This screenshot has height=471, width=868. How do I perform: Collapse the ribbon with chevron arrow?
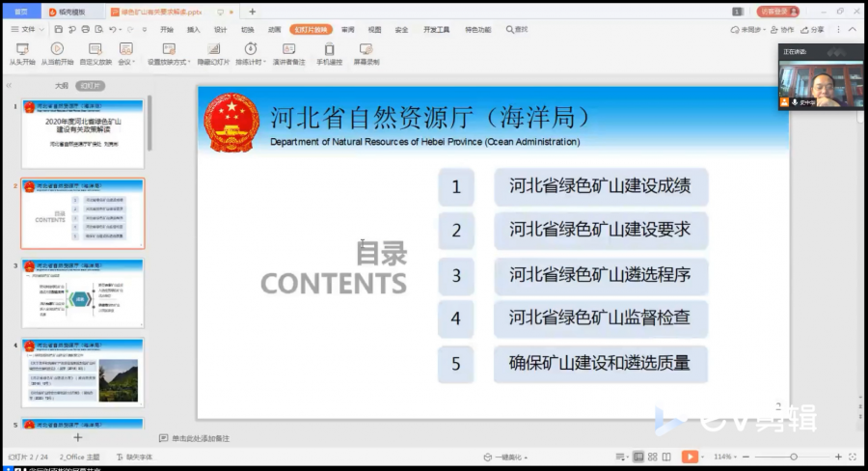854,29
